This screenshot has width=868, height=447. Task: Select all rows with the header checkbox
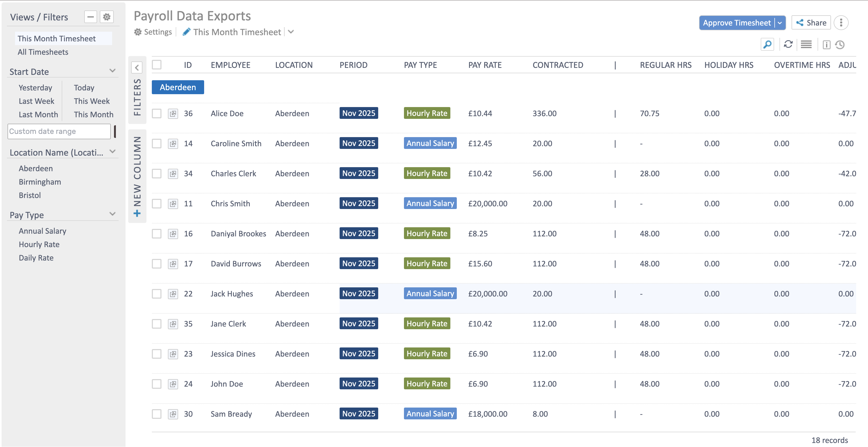(x=156, y=64)
